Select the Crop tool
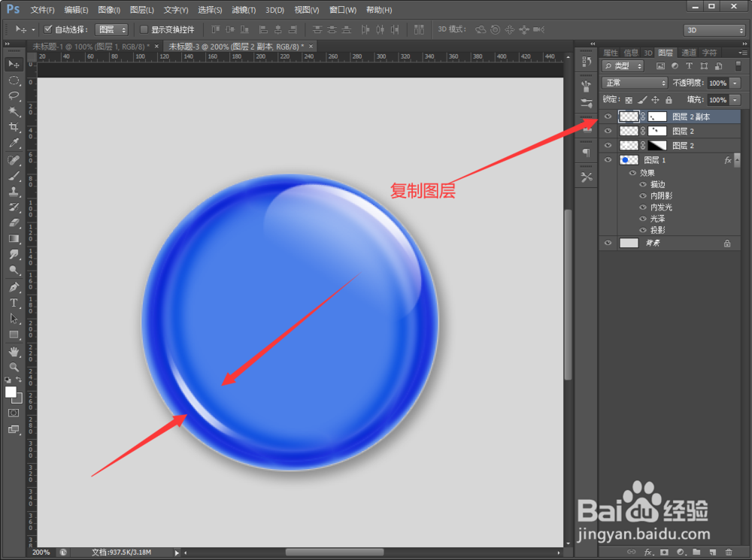Screen dimensions: 752x560 (x=14, y=127)
